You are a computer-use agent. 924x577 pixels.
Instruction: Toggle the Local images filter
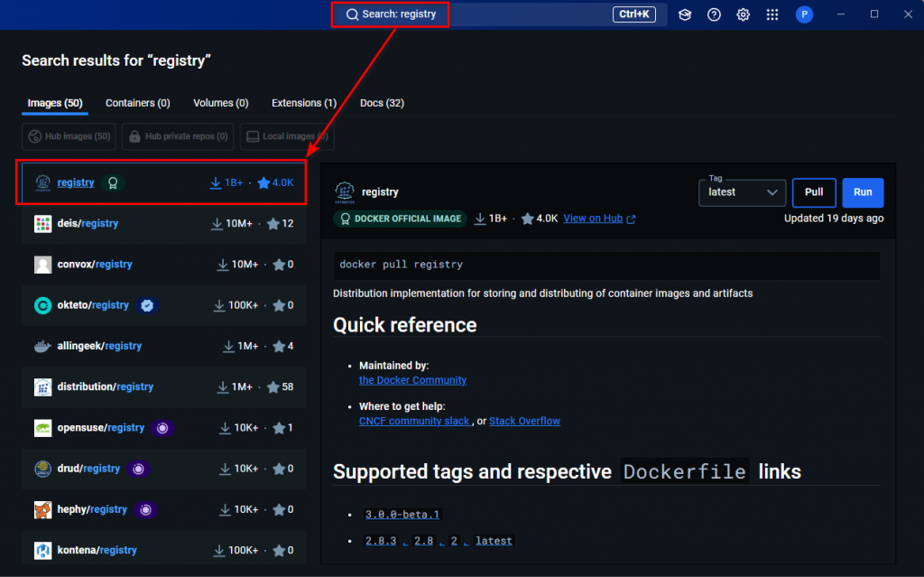point(287,136)
